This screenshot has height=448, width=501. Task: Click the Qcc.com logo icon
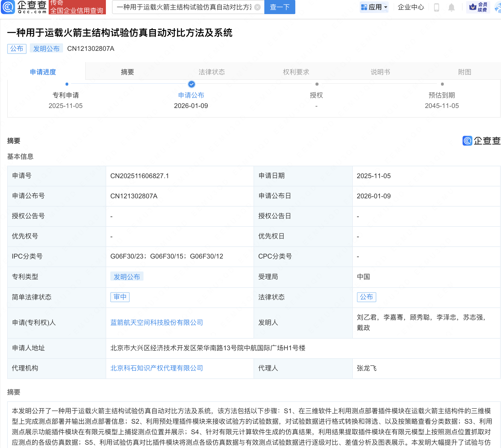coord(8,7)
